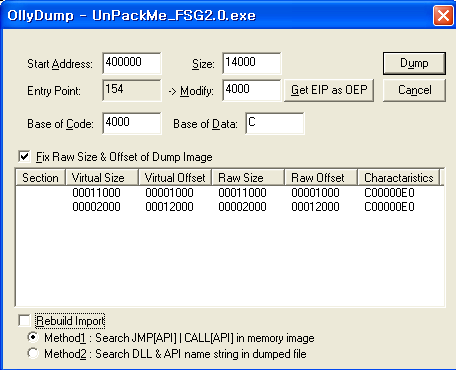Click the Entry Point field showing 154

132,90
